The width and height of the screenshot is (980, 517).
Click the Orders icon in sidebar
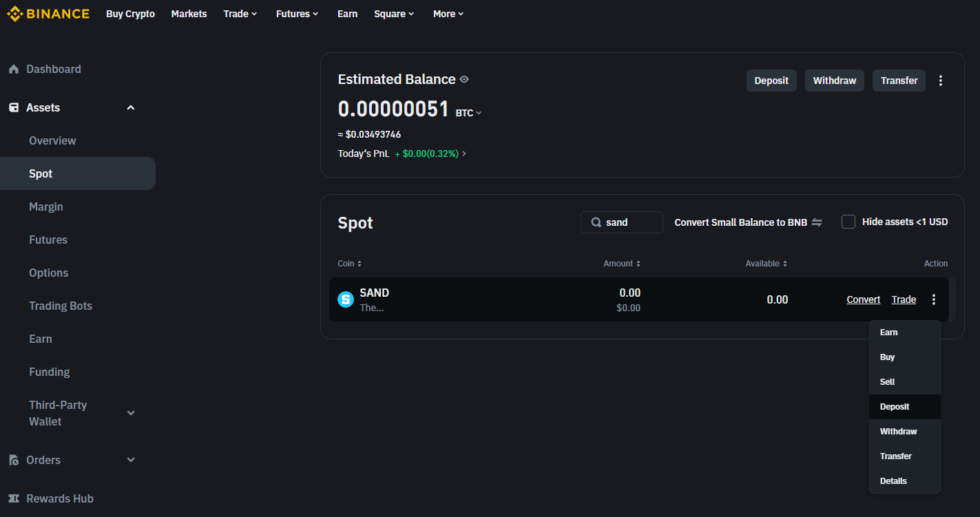[x=13, y=461]
